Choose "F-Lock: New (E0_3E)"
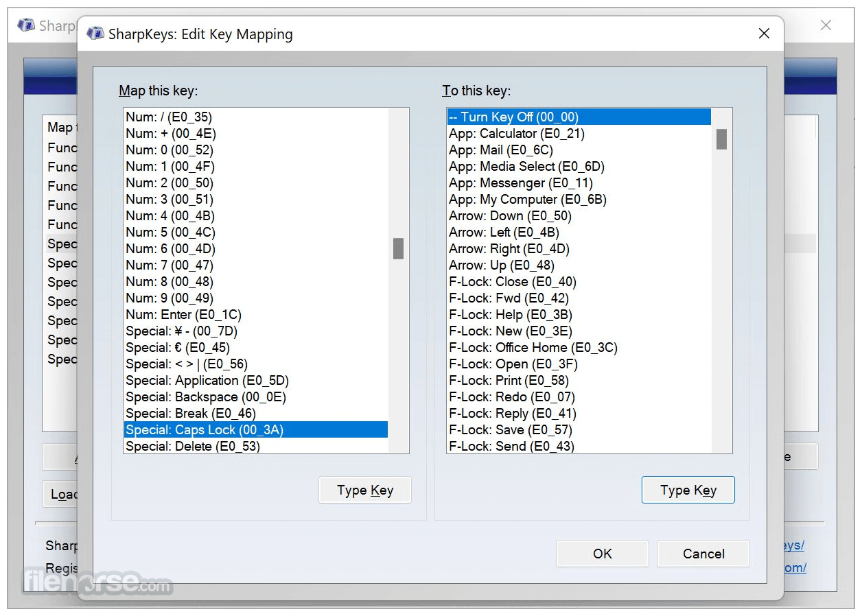This screenshot has height=616, width=862. pyautogui.click(x=579, y=331)
